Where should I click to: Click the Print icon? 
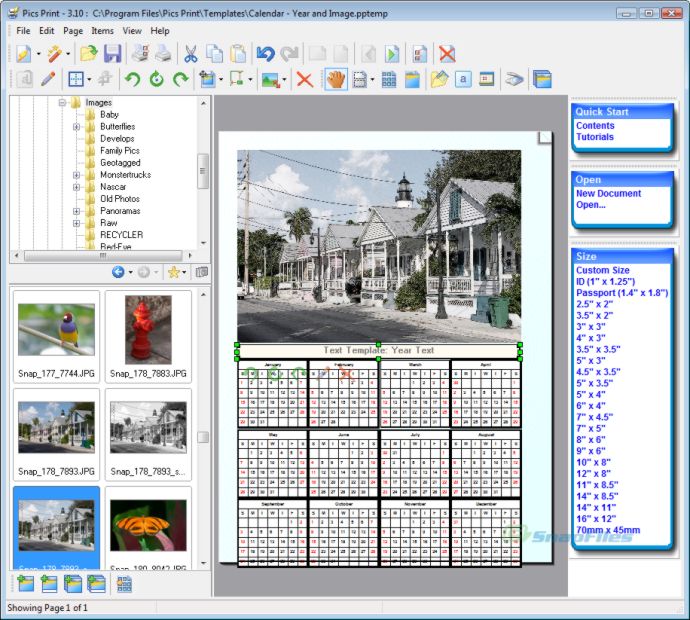[x=163, y=54]
